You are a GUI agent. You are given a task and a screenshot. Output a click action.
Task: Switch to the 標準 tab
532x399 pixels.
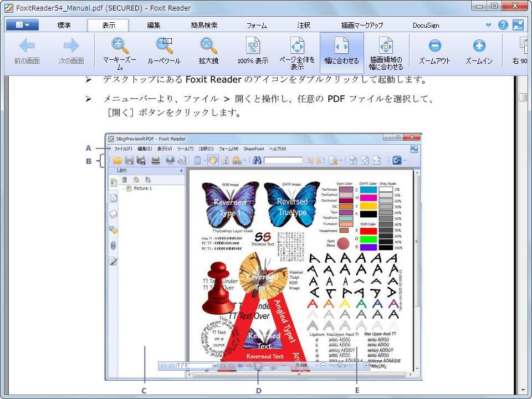[64, 25]
